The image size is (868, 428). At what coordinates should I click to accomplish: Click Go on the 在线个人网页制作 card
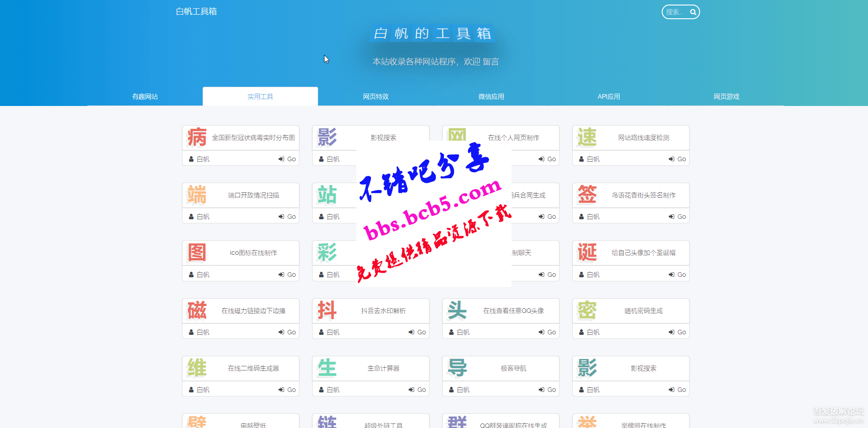point(548,159)
